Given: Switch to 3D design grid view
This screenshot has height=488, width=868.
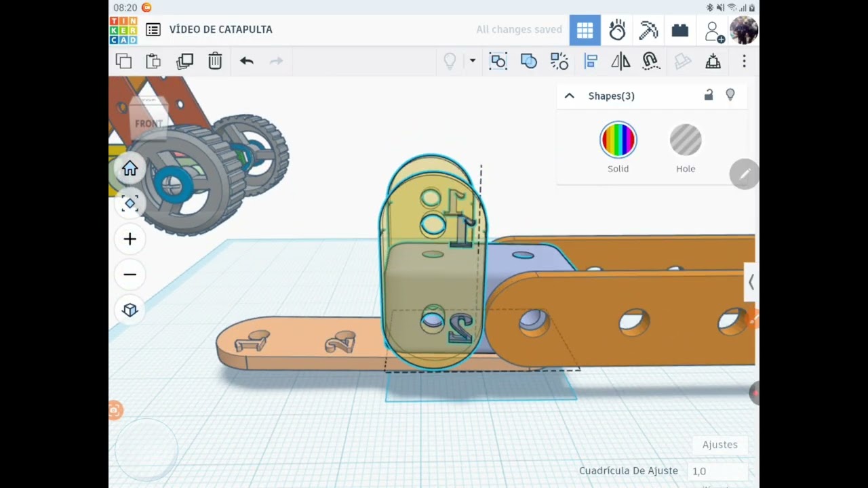Looking at the screenshot, I should click(x=585, y=30).
